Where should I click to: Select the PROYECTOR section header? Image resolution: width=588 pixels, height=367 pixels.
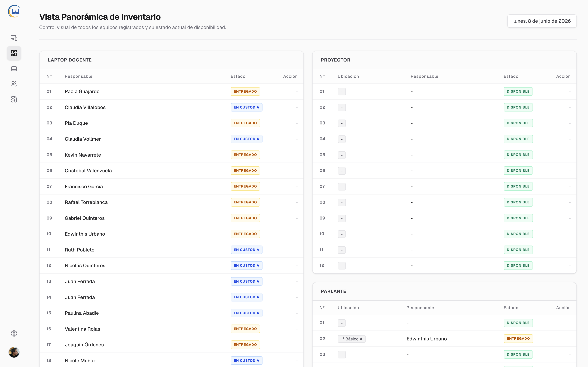point(335,60)
